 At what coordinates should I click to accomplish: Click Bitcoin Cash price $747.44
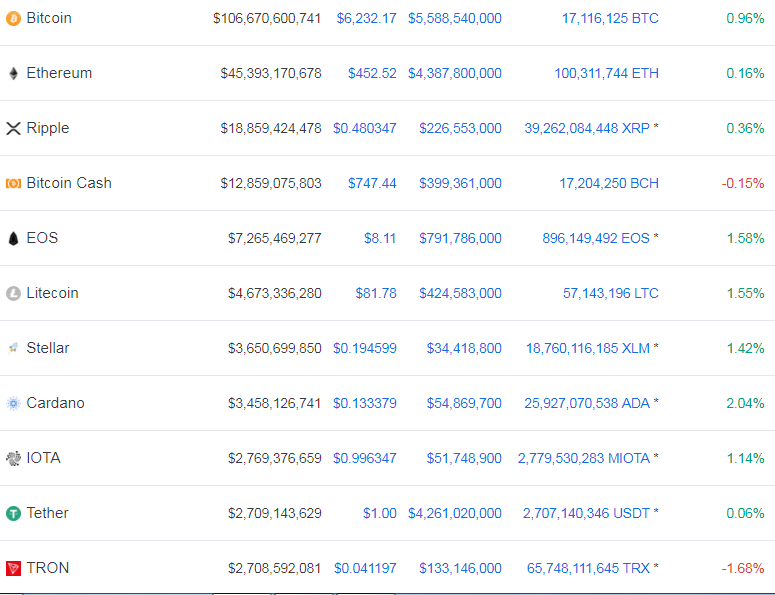tap(372, 183)
